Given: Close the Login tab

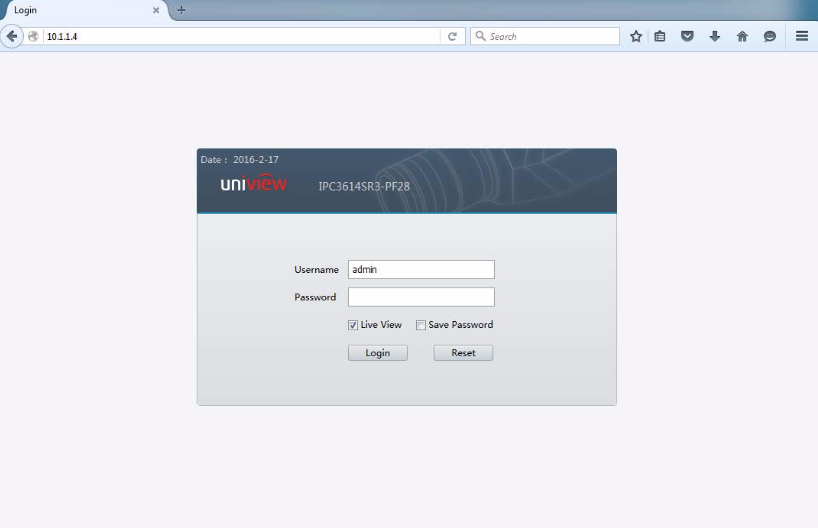Looking at the screenshot, I should click(156, 10).
